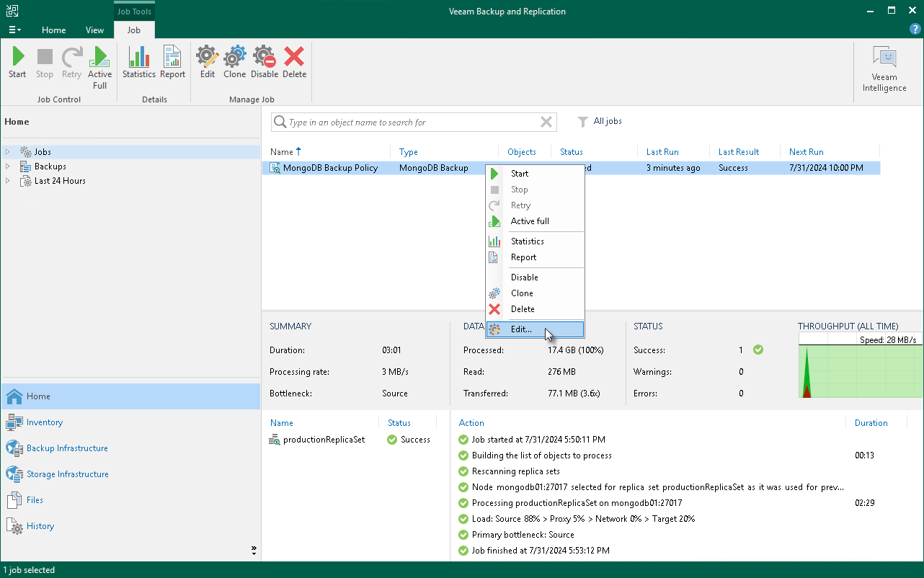Choose Stop in the context menu
Viewport: 924px width, 578px height.
point(535,190)
